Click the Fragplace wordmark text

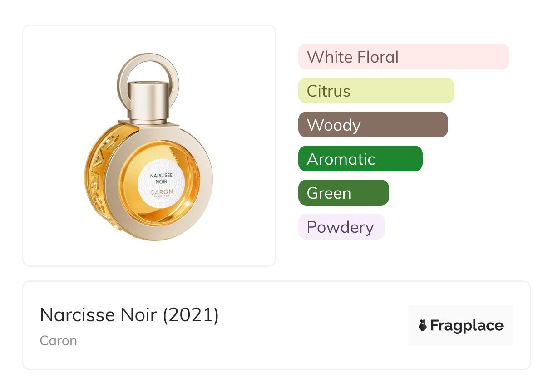click(x=467, y=326)
